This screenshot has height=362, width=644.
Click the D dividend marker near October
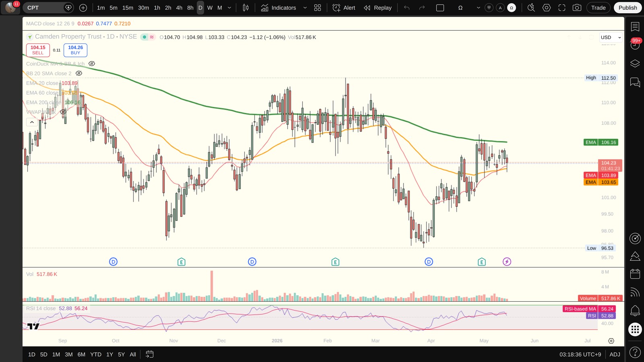click(114, 262)
